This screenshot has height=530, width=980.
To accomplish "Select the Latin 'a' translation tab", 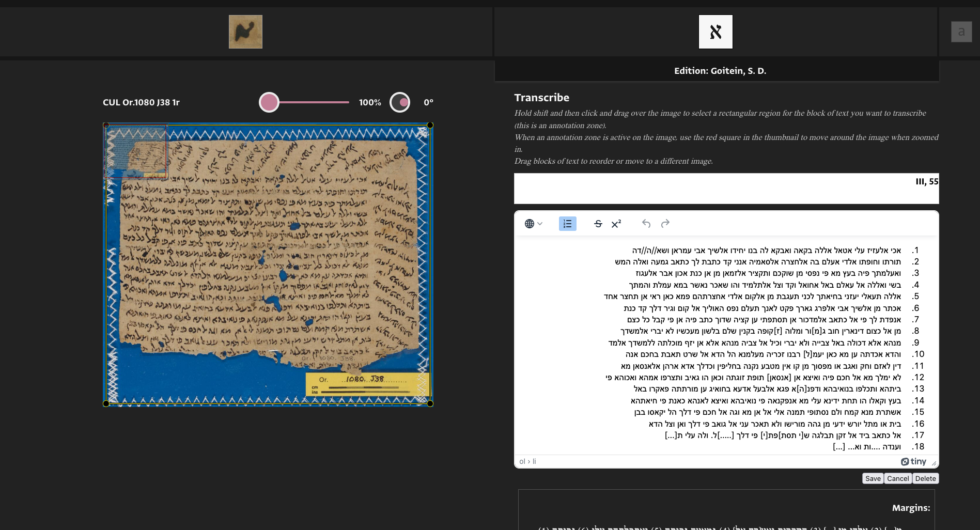I will 961,32.
